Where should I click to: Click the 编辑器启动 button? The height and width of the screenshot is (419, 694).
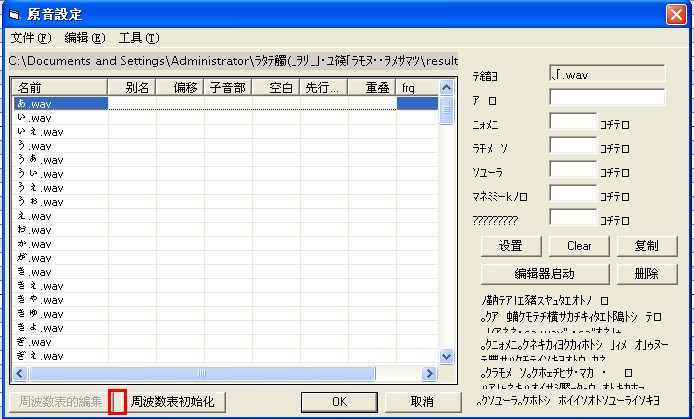point(545,274)
